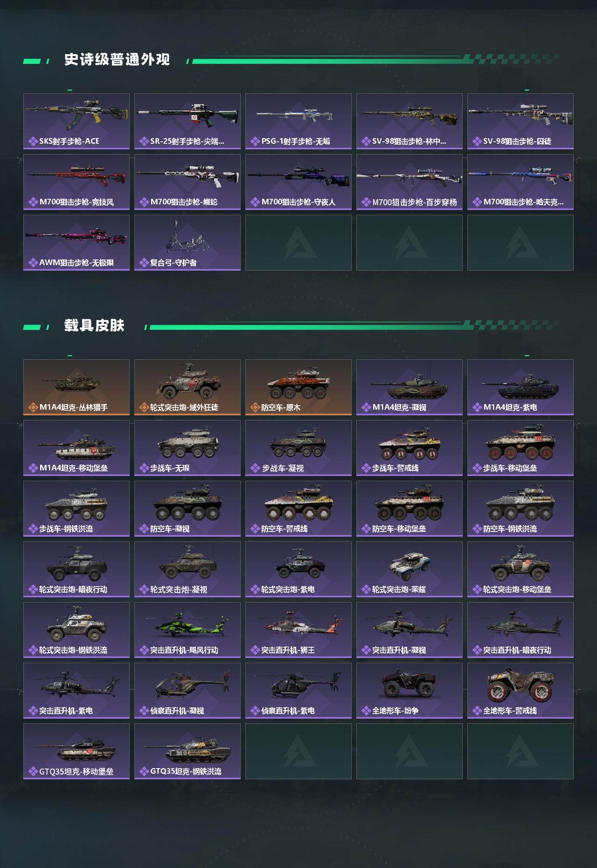Select the 轮式突击炮-域外狂徒 vehicle skin
Viewport: 597px width, 868px height.
click(x=187, y=387)
